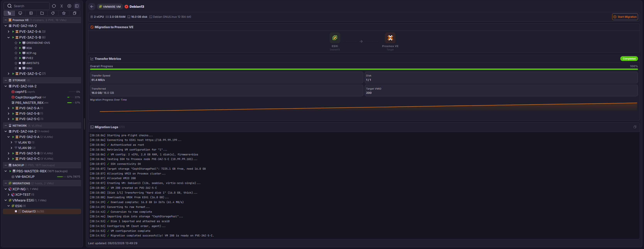Image resolution: width=644 pixels, height=249 pixels.
Task: Expand storage node PVE-3AZ-5-A (1)
Action: pyautogui.click(x=8, y=108)
